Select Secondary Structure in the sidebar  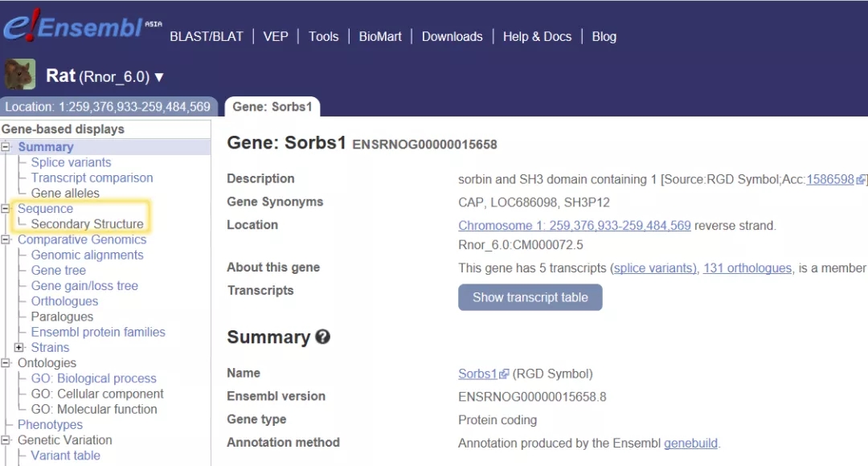click(x=87, y=224)
